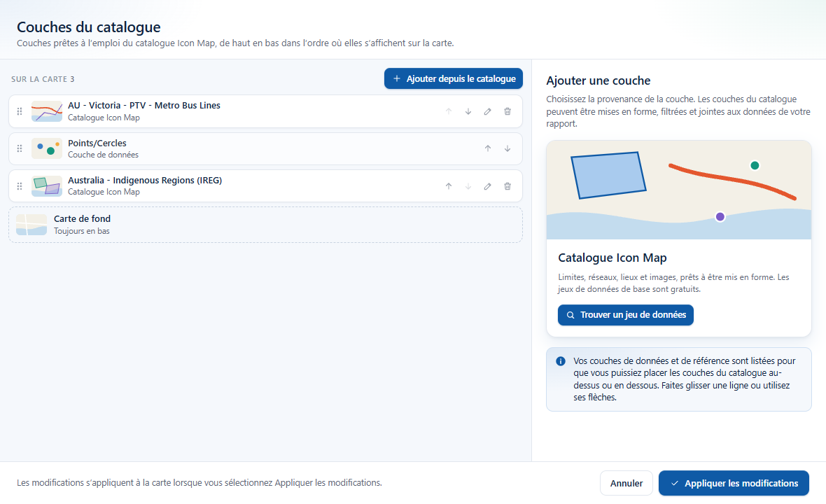Move Points/Cercles layer up

(x=488, y=148)
